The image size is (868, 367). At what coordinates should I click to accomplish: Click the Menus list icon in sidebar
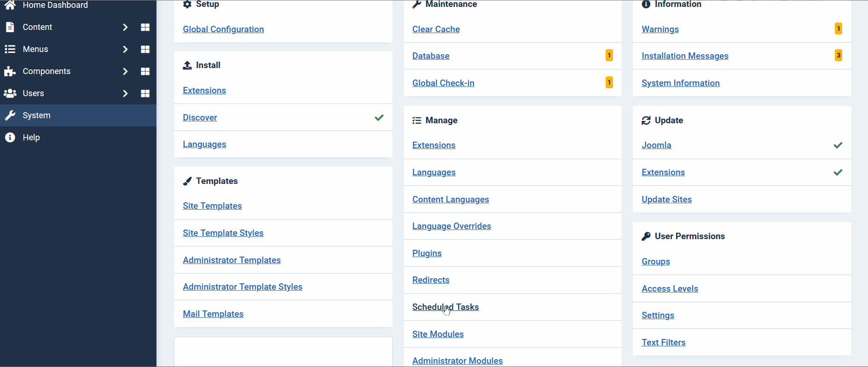10,49
